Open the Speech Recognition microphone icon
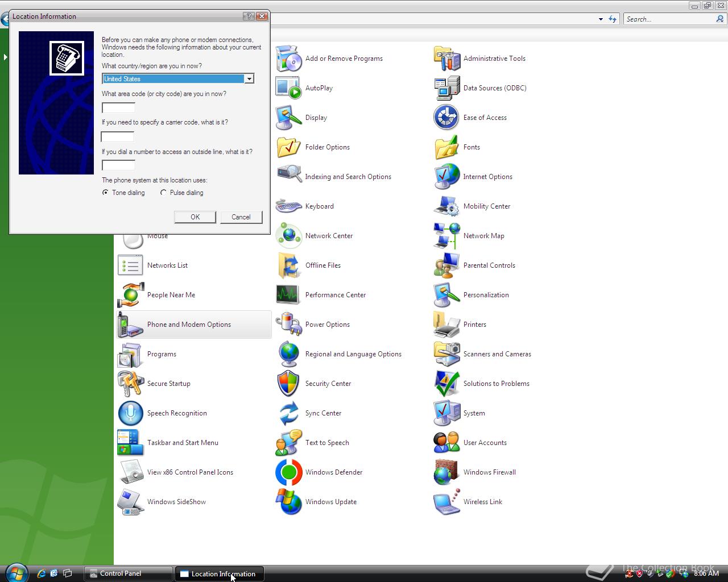The image size is (728, 582). click(x=131, y=413)
